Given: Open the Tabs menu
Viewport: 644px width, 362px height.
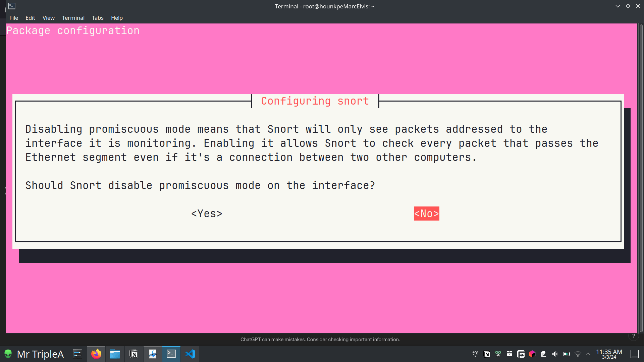Looking at the screenshot, I should click(98, 18).
